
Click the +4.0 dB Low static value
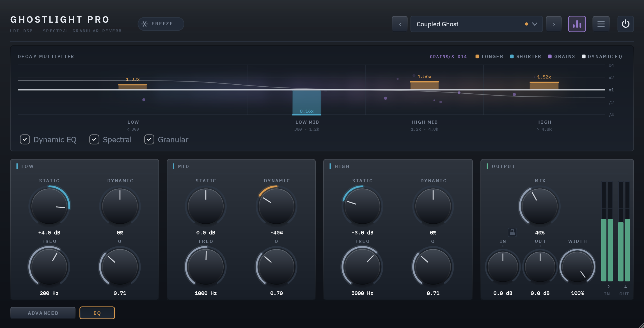(49, 233)
